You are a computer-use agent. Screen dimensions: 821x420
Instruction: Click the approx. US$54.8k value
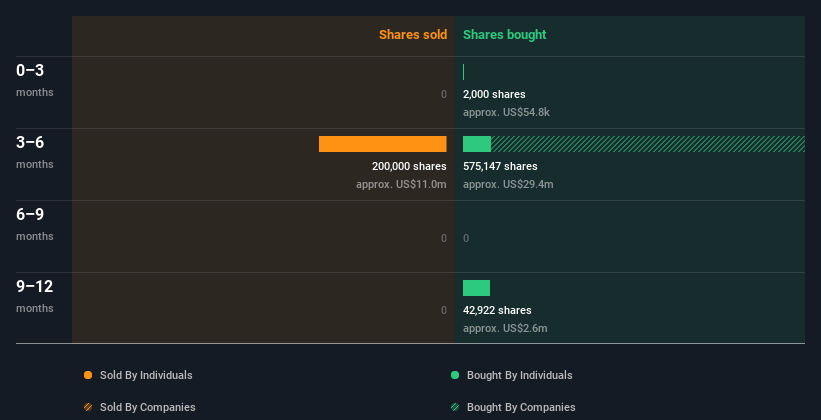506,112
